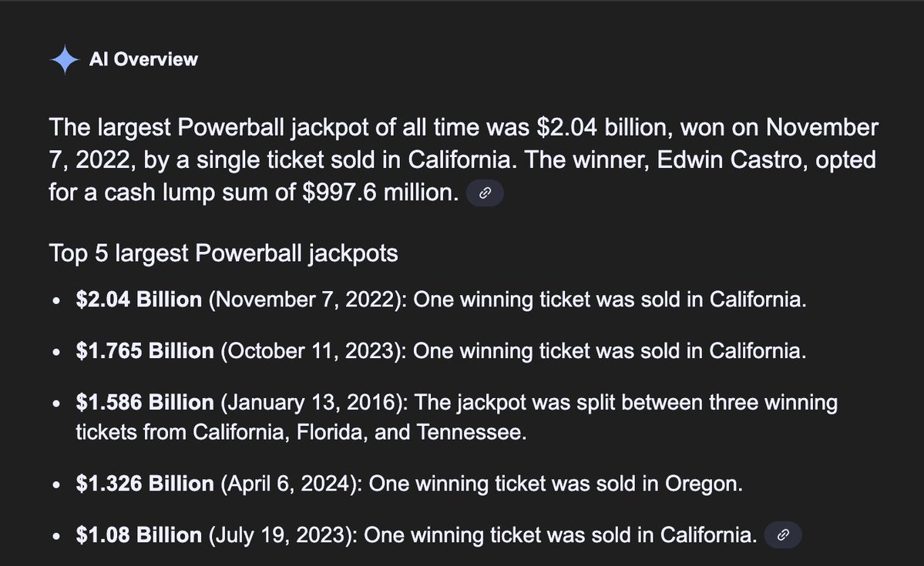Click the January 13, 2016 date text

[311, 403]
